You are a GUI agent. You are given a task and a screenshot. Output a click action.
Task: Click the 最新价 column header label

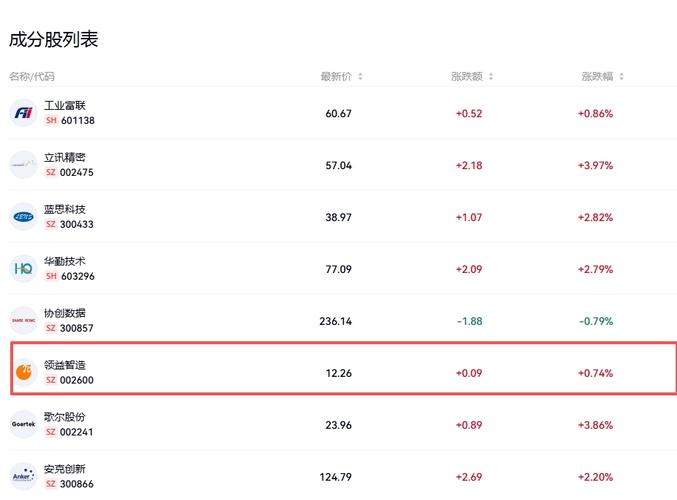point(336,76)
